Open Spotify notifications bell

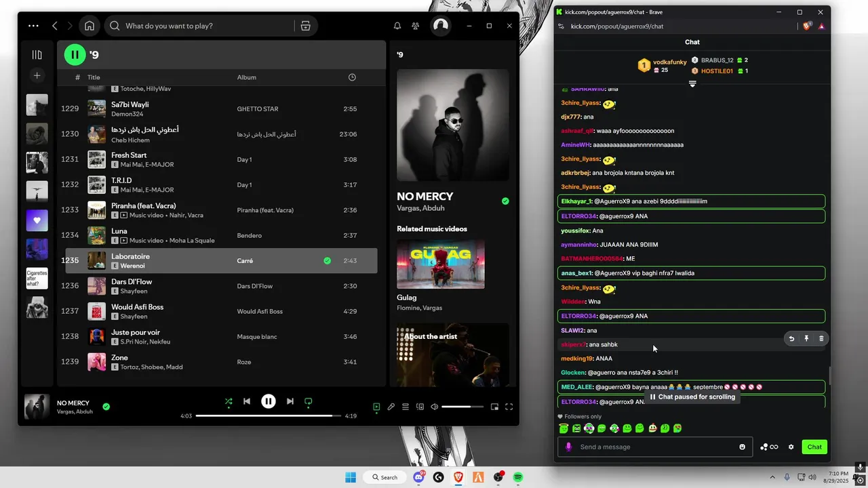[397, 26]
